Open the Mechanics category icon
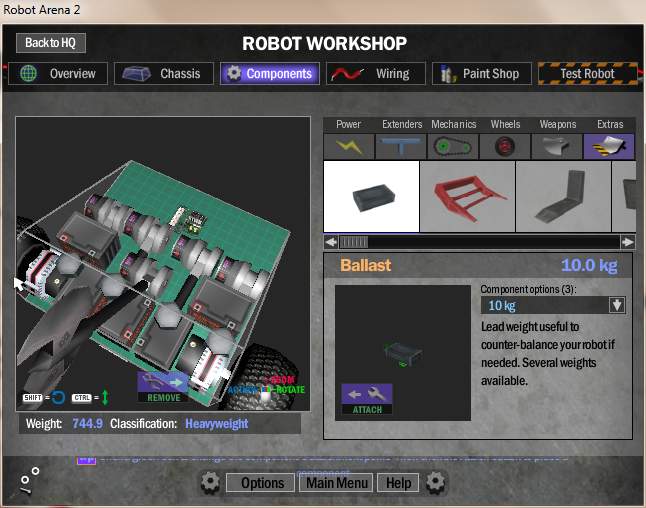 tap(453, 146)
